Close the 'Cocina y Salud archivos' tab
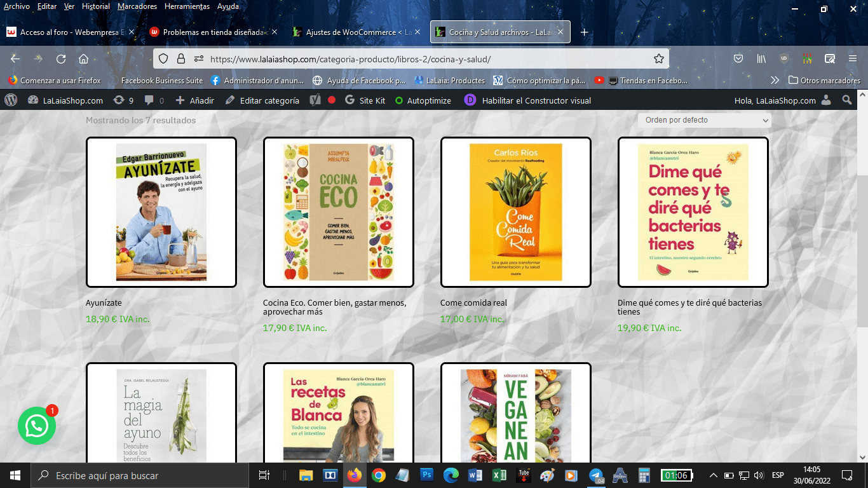Screen dimensions: 868x488 [560, 32]
